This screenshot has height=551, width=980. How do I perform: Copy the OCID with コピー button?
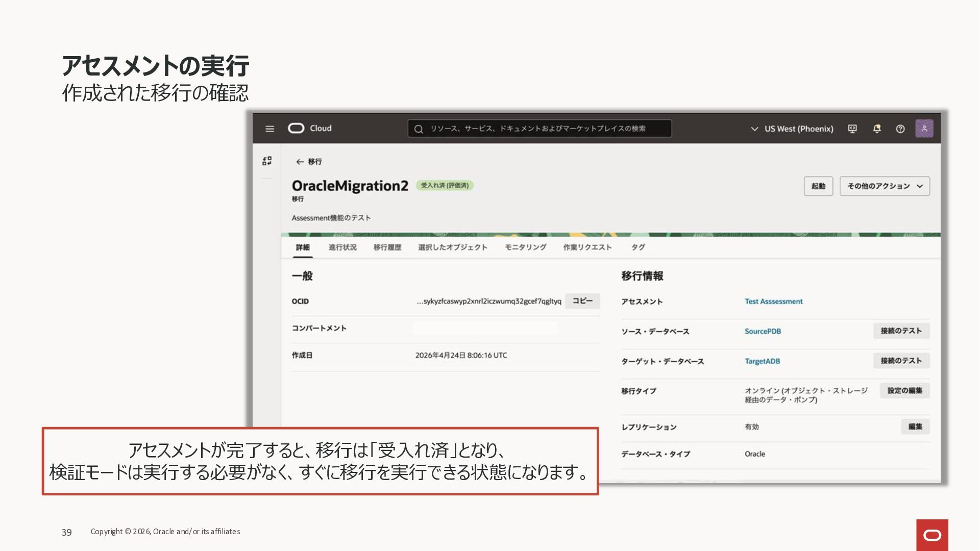[582, 301]
